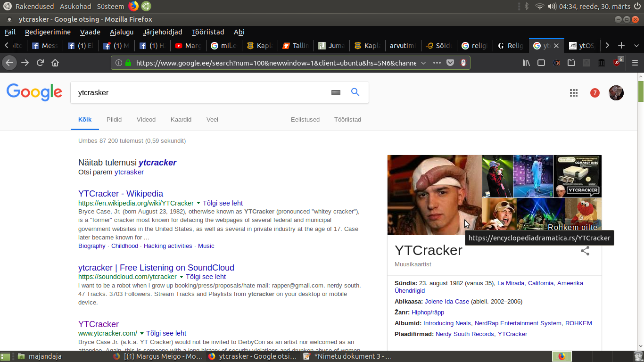Open Eelistused search settings

[305, 120]
